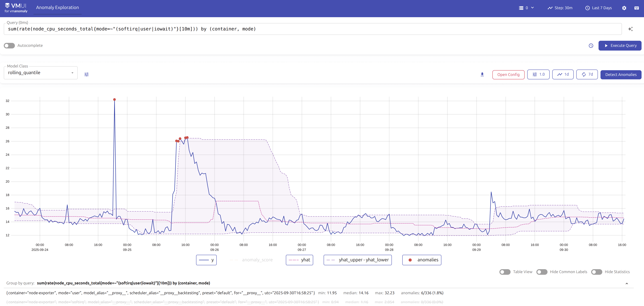Click the download arrow icon

click(x=482, y=75)
